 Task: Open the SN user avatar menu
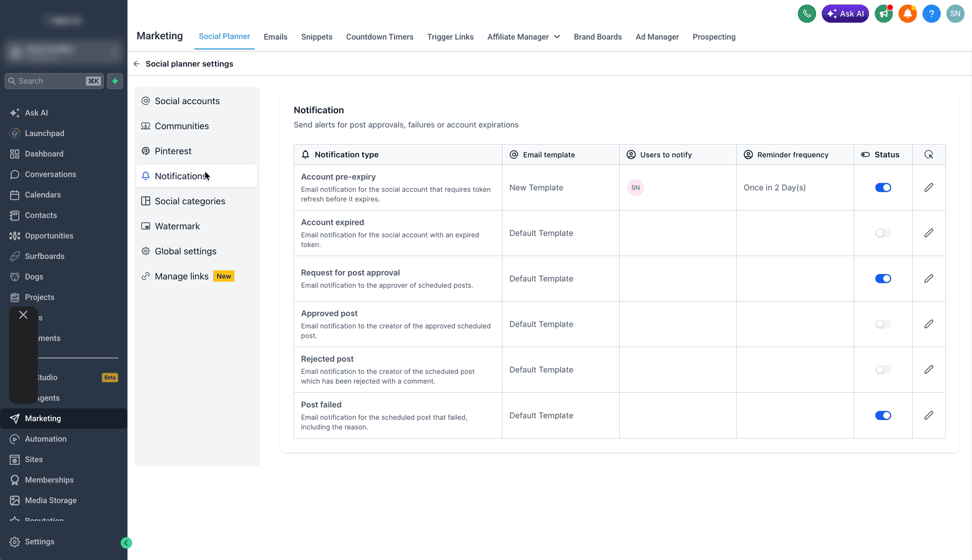955,14
